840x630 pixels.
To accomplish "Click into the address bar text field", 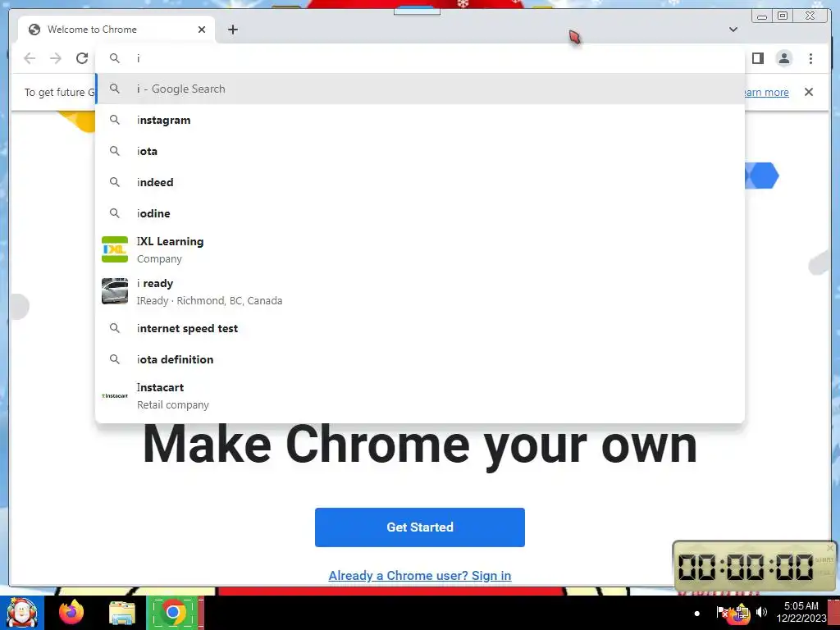I will pyautogui.click(x=420, y=58).
